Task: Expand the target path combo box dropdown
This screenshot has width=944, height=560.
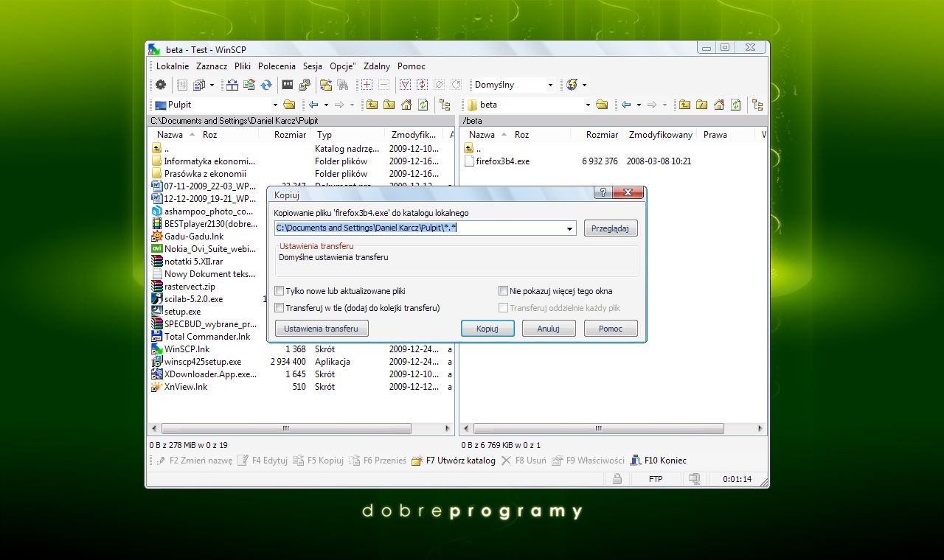Action: (x=569, y=228)
